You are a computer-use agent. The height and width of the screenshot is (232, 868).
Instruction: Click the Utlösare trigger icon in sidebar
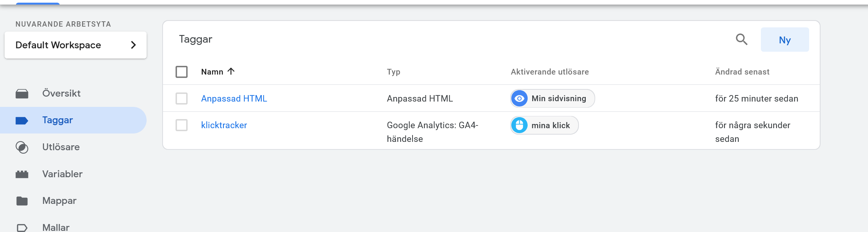22,147
